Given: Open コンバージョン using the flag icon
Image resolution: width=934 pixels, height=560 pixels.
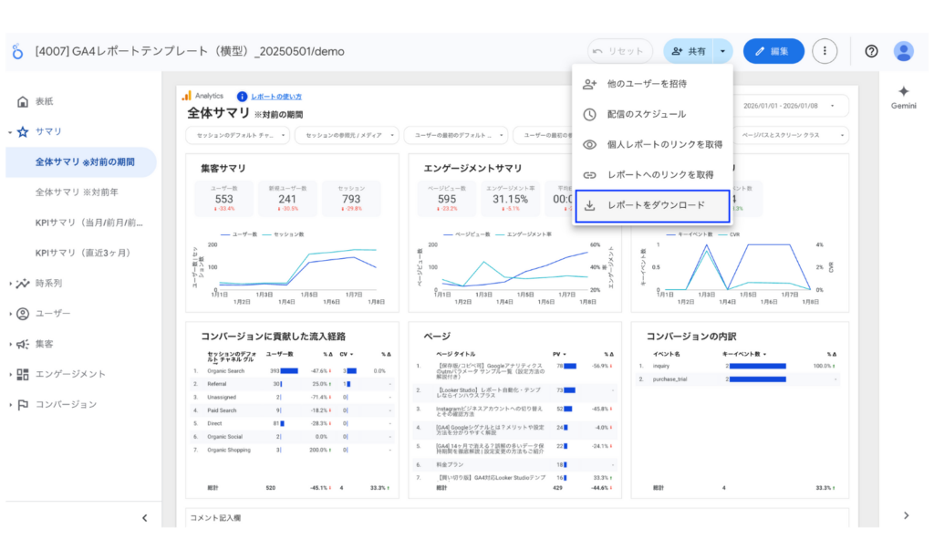Looking at the screenshot, I should click(x=23, y=403).
